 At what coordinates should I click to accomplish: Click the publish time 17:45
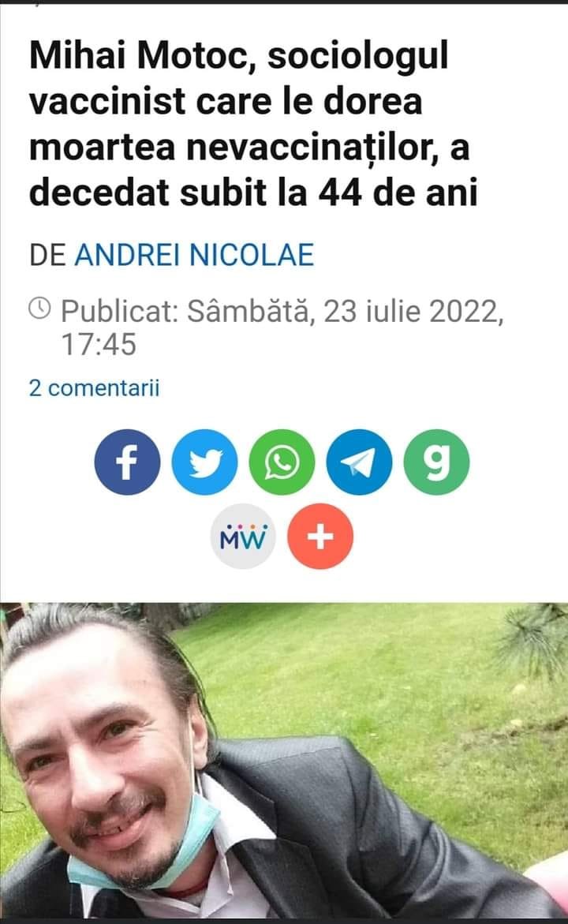coord(99,344)
